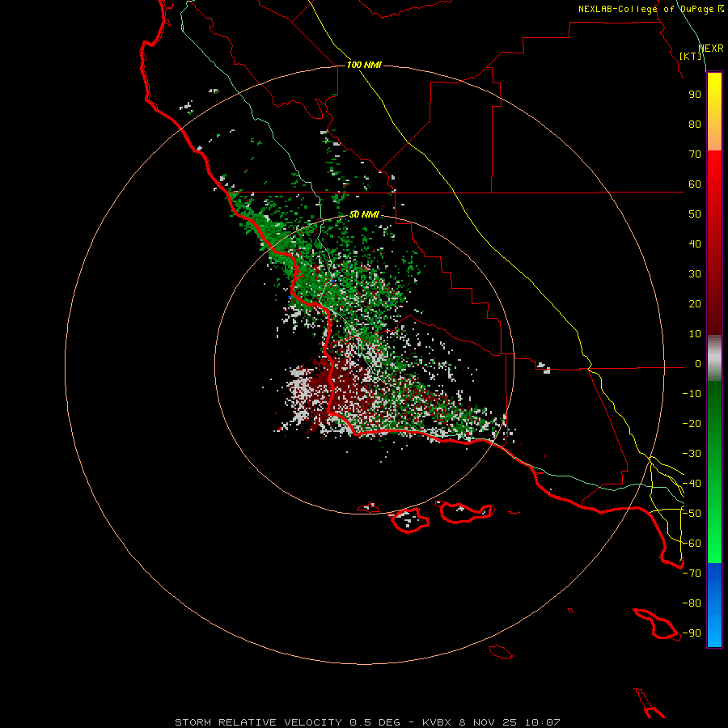Click the 60 value on velocity scale

(695, 184)
